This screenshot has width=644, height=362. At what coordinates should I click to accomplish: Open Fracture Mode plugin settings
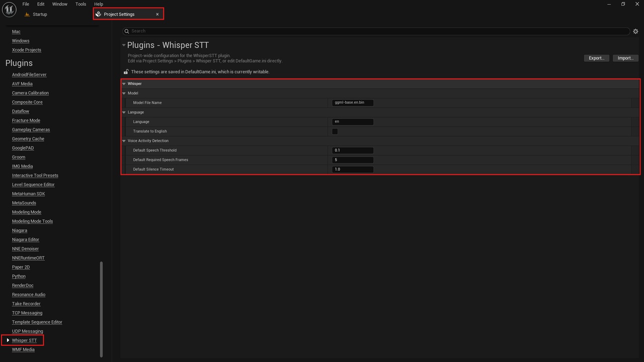click(x=26, y=121)
